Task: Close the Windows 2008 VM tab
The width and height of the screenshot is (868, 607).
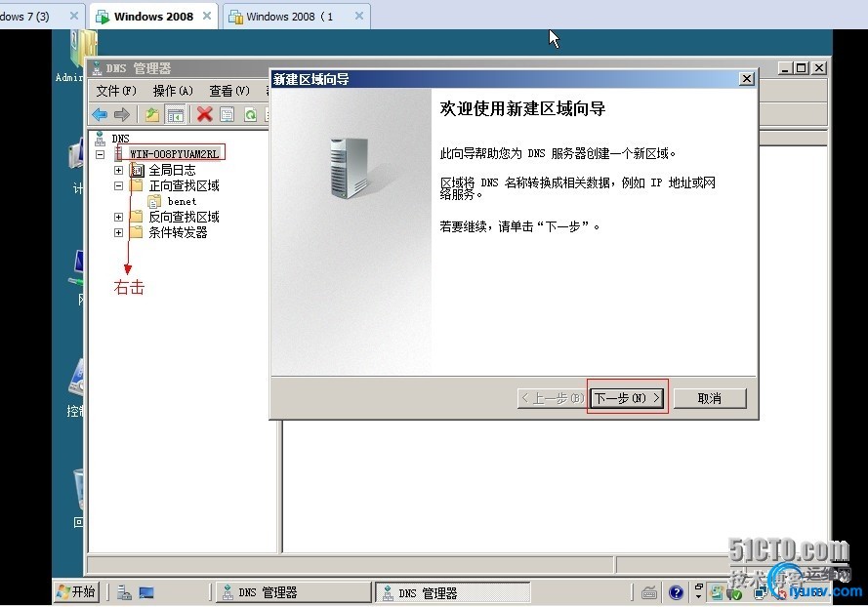Action: click(207, 16)
